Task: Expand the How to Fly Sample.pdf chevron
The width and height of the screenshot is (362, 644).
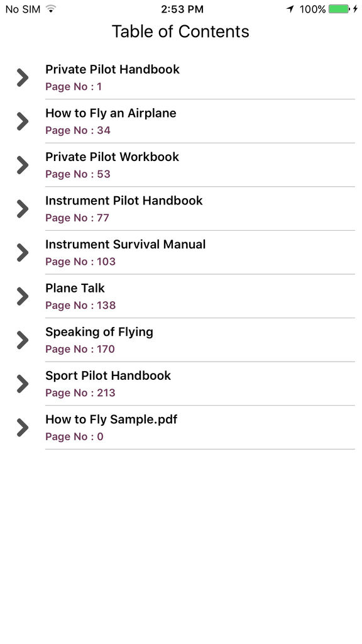Action: (x=23, y=428)
